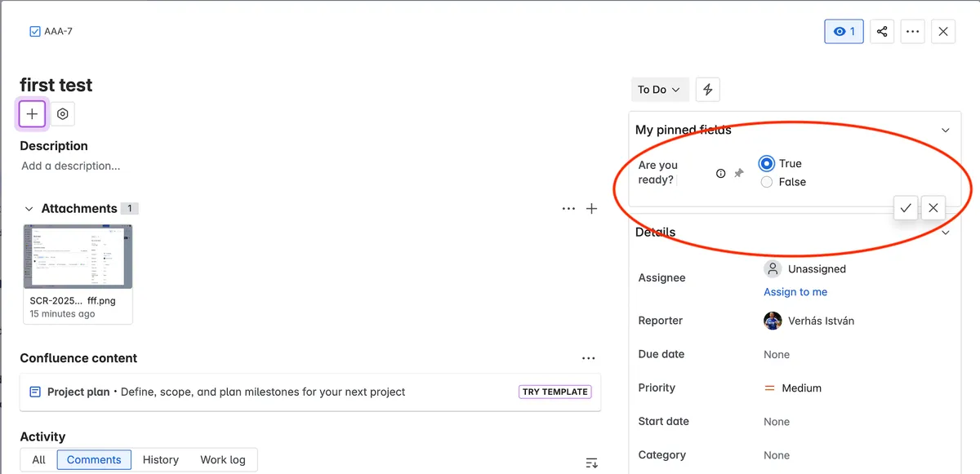Click the AAA-7 issue type checkbox icon
Viewport: 980px width, 474px height.
coord(35,32)
